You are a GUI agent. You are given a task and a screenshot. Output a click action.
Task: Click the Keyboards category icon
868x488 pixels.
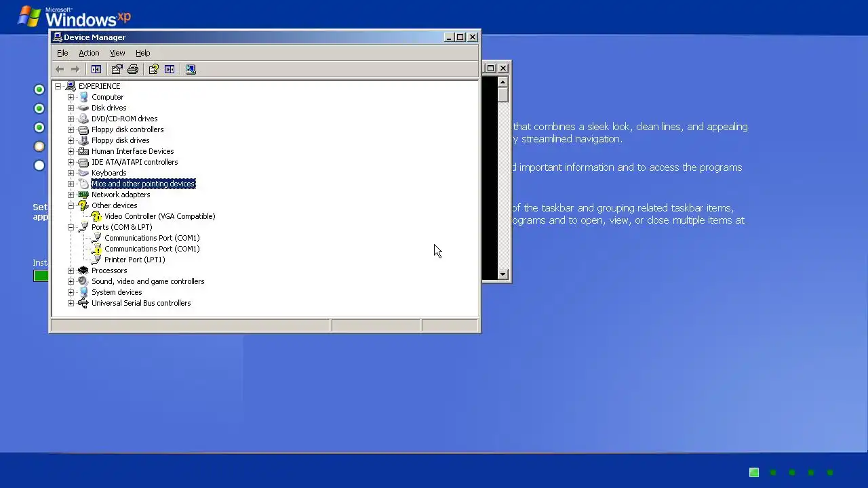83,173
